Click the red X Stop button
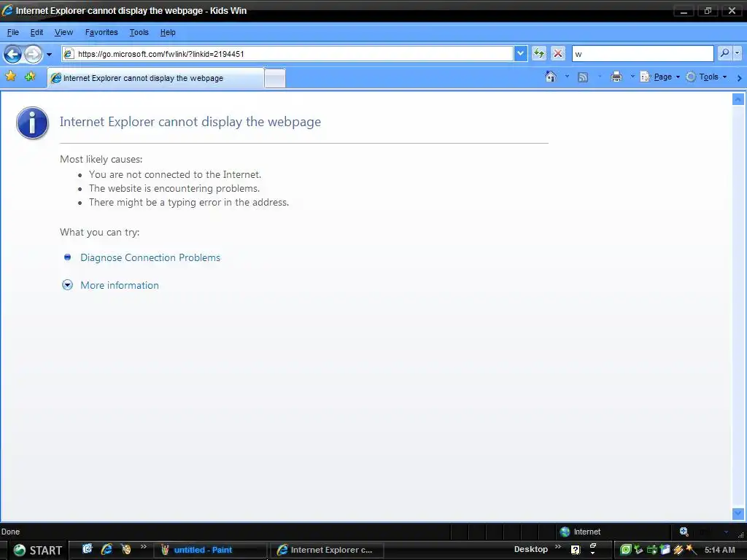This screenshot has width=747, height=560. pos(558,53)
